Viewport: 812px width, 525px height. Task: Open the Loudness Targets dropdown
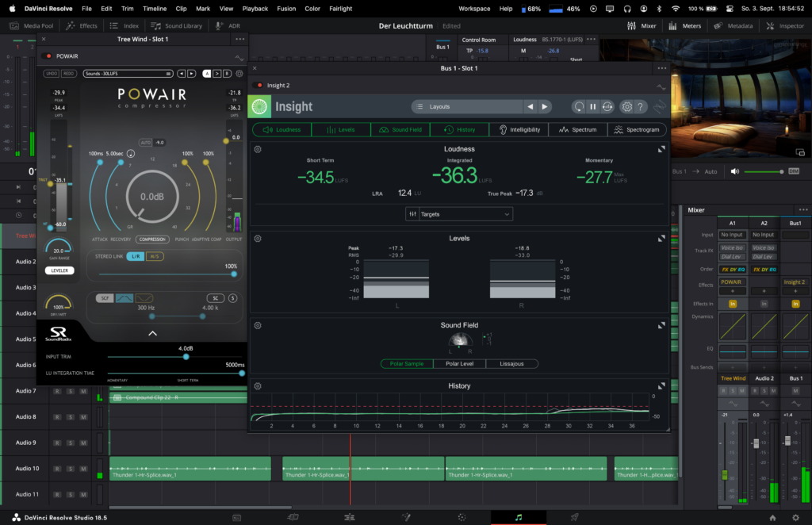(x=459, y=214)
